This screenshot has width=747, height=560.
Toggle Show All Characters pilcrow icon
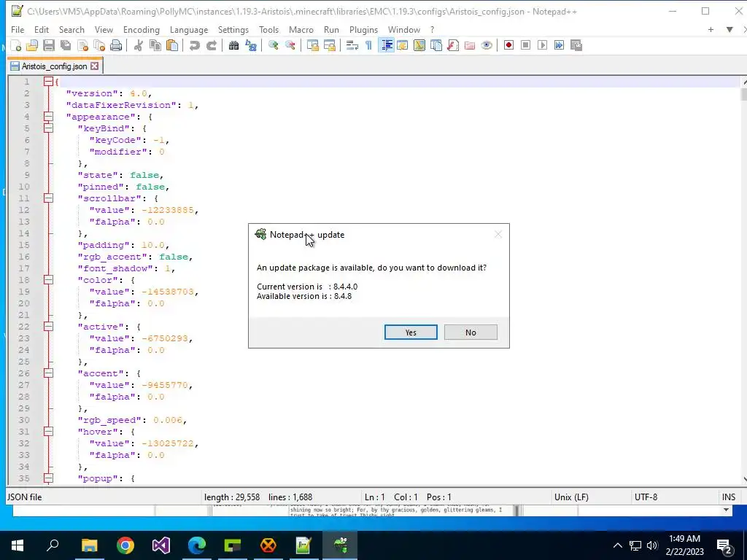[368, 46]
